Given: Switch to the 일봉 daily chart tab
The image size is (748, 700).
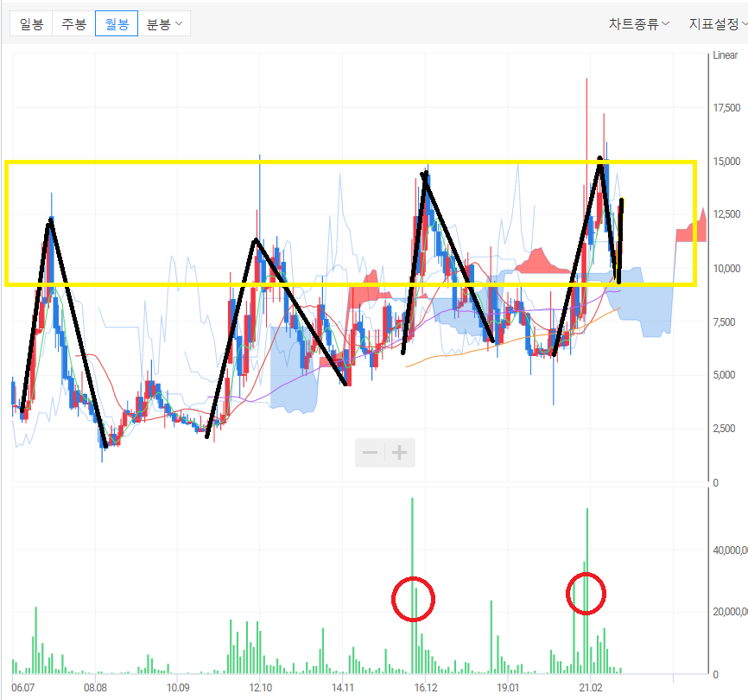Looking at the screenshot, I should point(31,23).
